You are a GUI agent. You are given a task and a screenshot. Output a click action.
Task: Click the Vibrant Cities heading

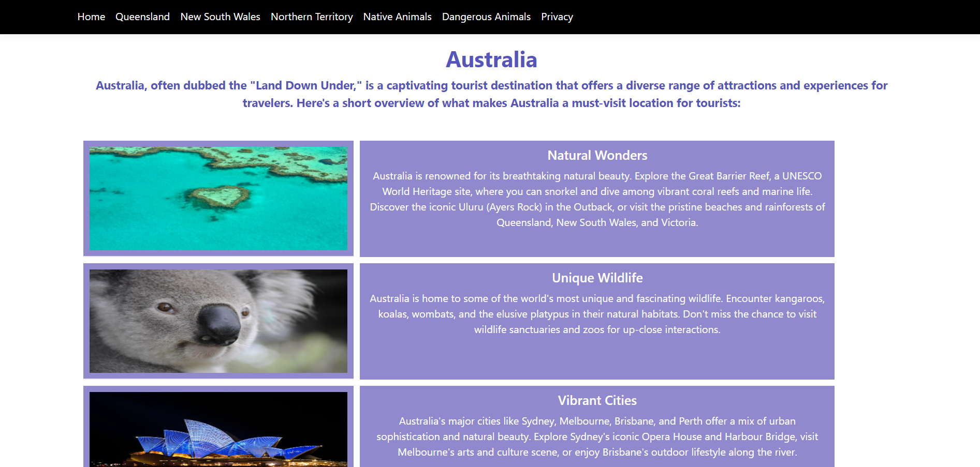pos(597,400)
